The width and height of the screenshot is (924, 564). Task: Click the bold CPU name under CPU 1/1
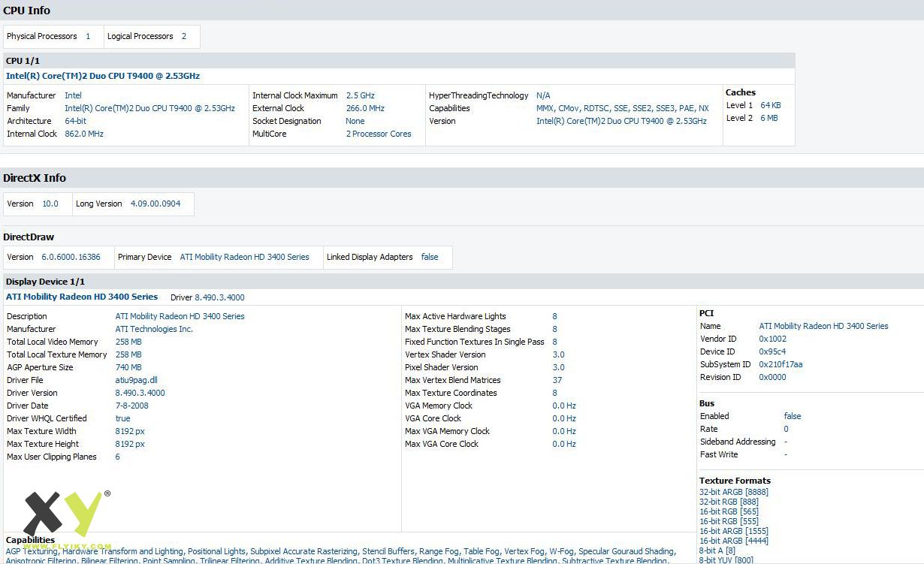click(103, 76)
